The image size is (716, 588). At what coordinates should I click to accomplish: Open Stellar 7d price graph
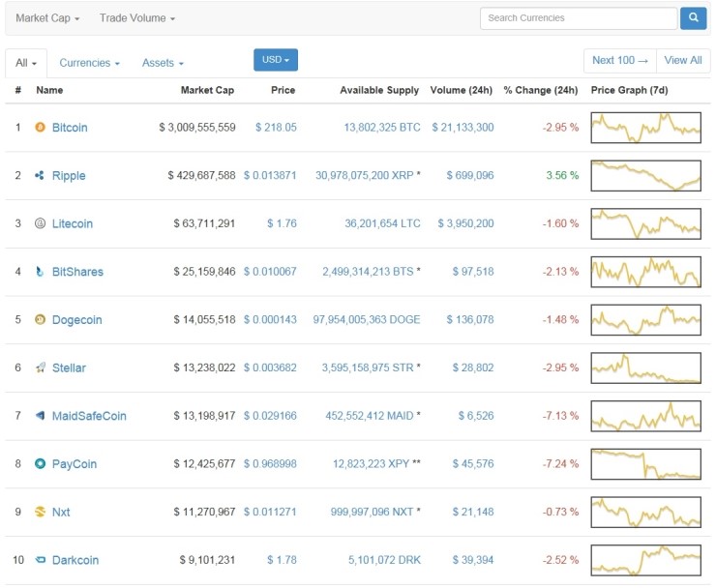pyautogui.click(x=645, y=367)
